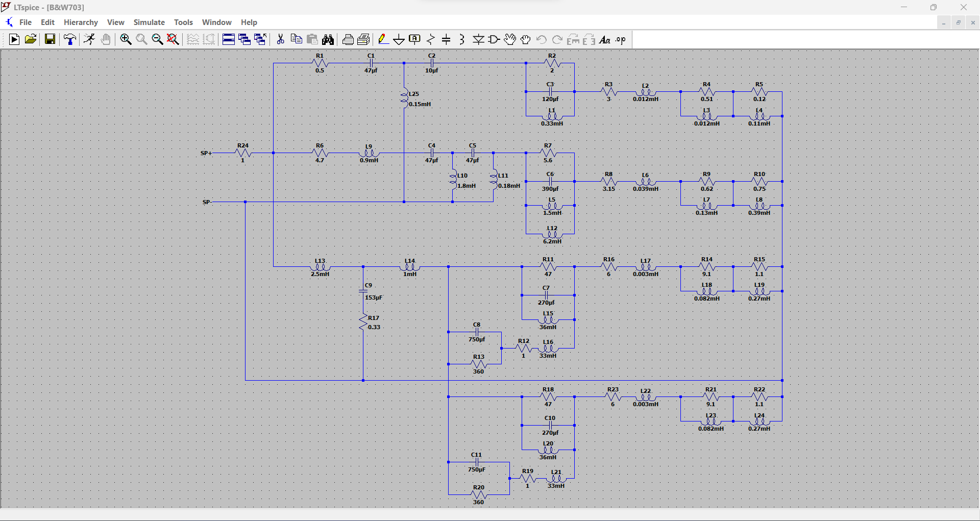Select the Text Aa tool
The width and height of the screenshot is (980, 521).
pyautogui.click(x=605, y=39)
